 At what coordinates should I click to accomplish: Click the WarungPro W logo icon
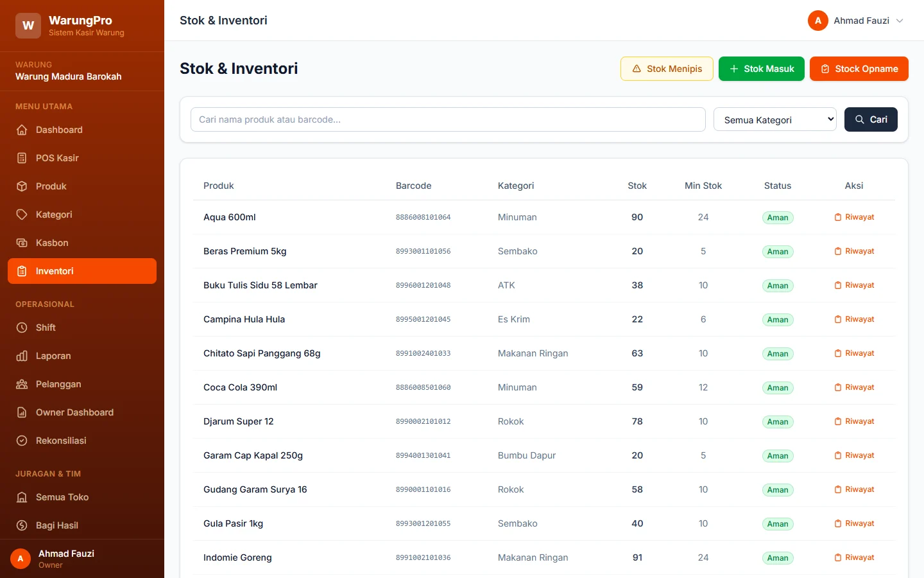(x=28, y=26)
